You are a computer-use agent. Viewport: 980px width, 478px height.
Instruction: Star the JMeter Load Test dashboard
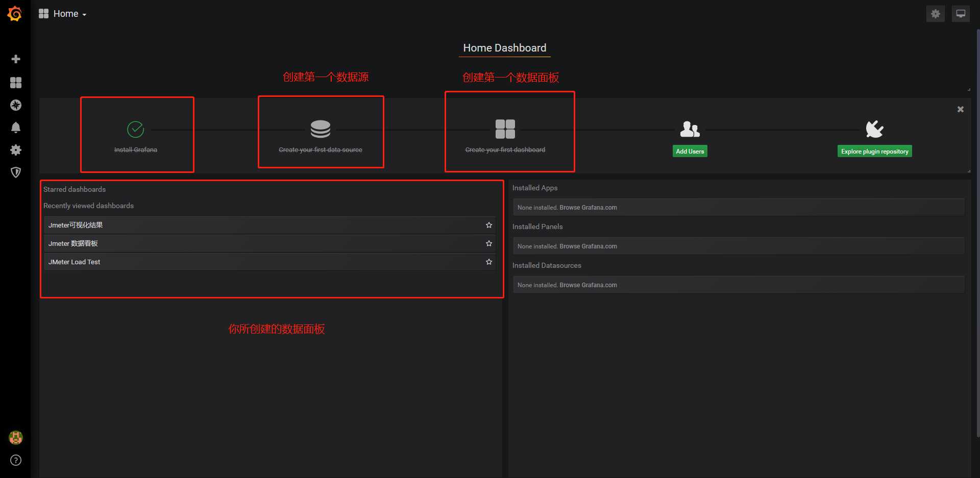click(x=489, y=262)
